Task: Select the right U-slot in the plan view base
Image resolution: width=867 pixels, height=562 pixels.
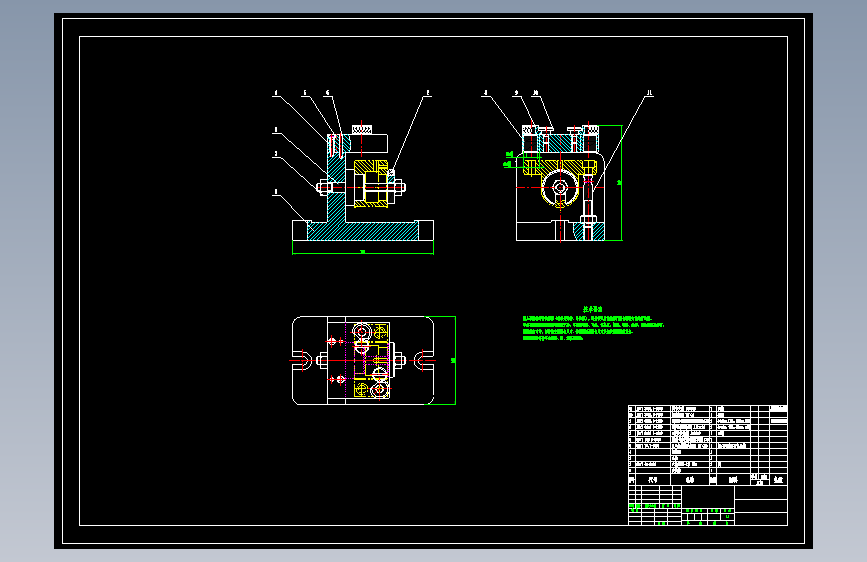Action: [423, 361]
